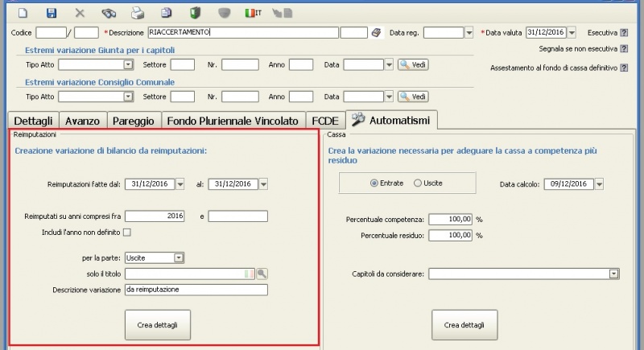The width and height of the screenshot is (644, 350).
Task: Click the greyed hand and document icon
Action: pyautogui.click(x=283, y=13)
